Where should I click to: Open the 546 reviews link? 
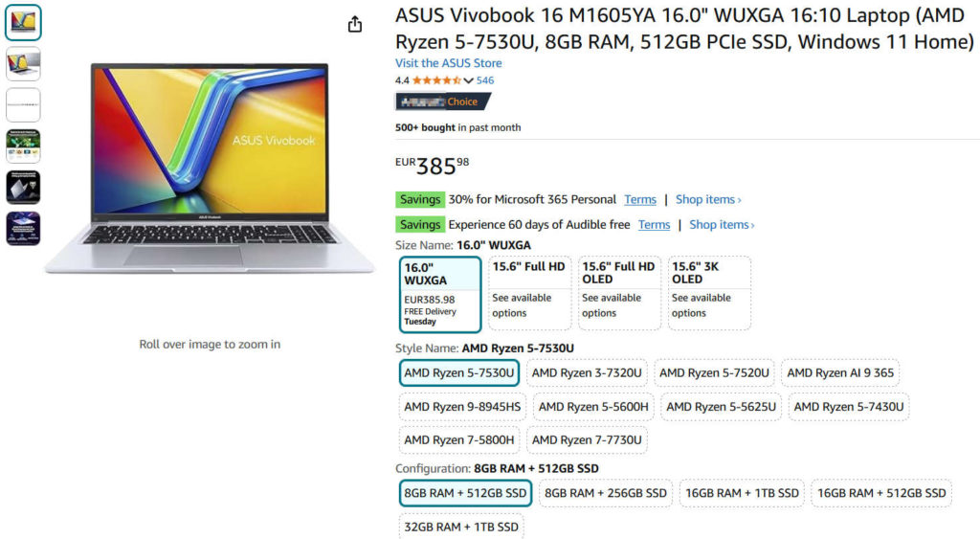(x=485, y=80)
